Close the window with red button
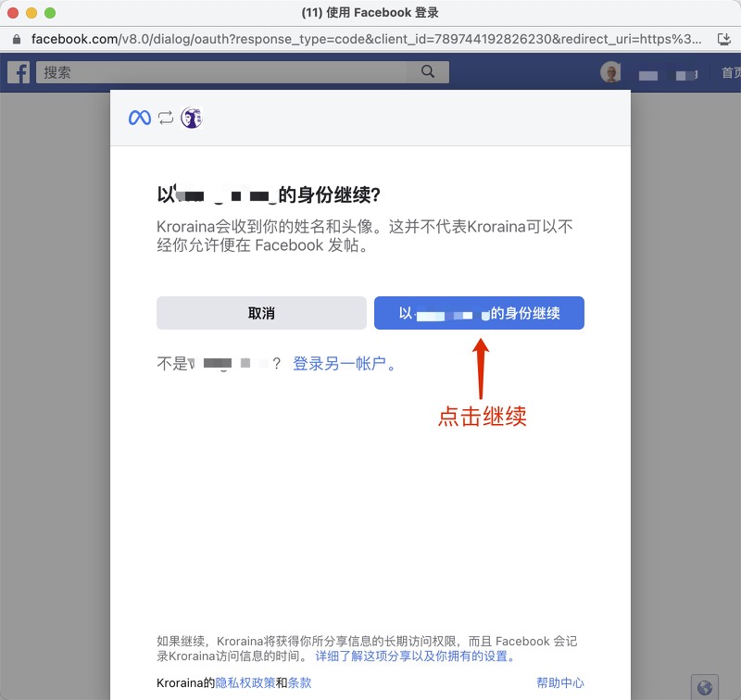Image resolution: width=741 pixels, height=700 pixels. tap(13, 13)
